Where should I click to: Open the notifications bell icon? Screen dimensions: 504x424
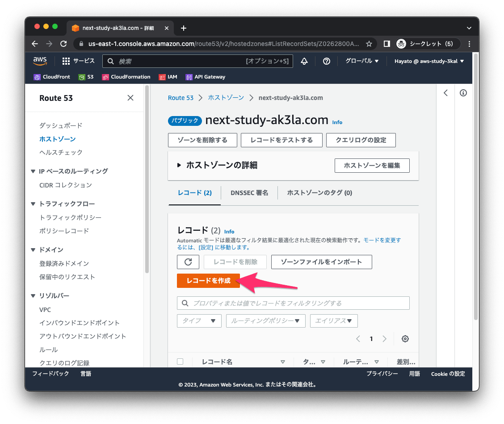click(304, 61)
